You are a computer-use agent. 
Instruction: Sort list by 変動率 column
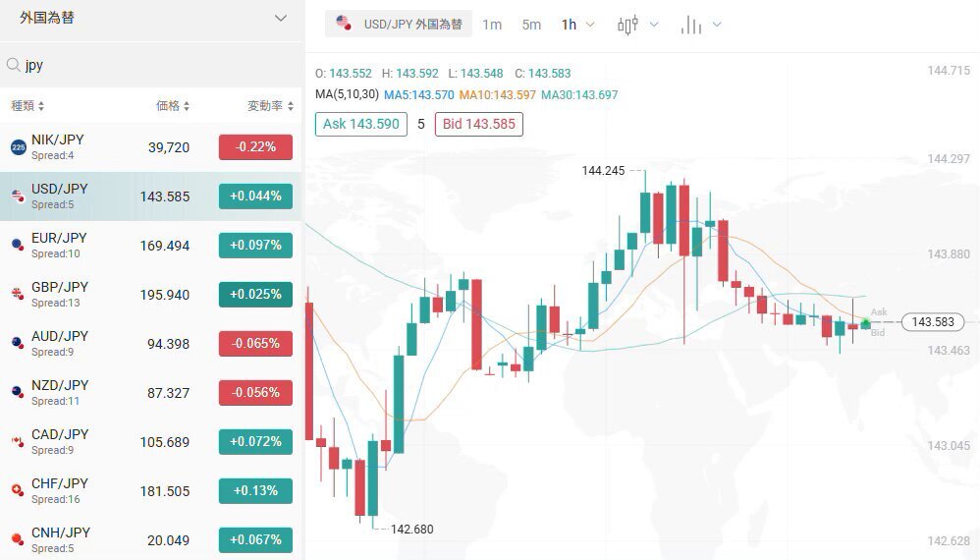[270, 106]
